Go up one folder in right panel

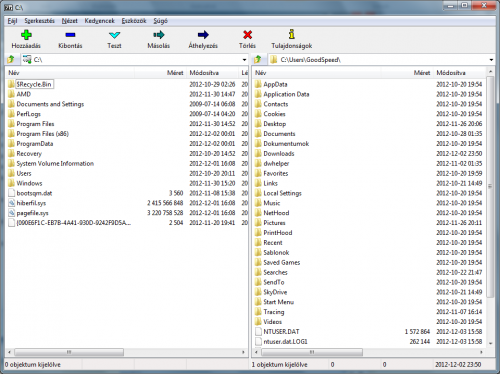[x=258, y=60]
